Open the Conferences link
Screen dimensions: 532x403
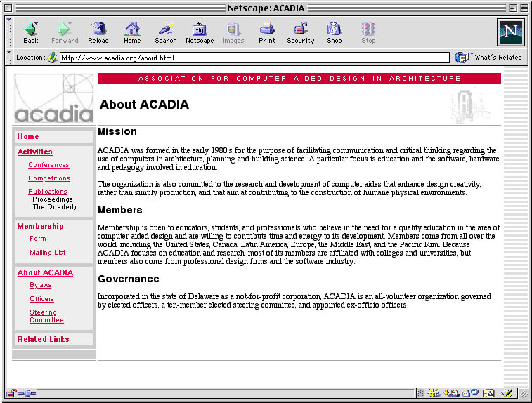[x=49, y=165]
